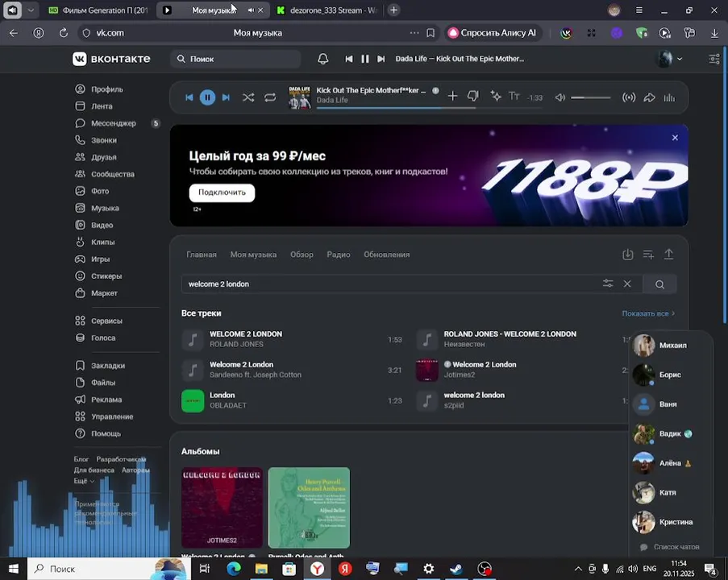This screenshot has height=580, width=728.
Task: Adjust the player volume slider
Action: click(591, 97)
